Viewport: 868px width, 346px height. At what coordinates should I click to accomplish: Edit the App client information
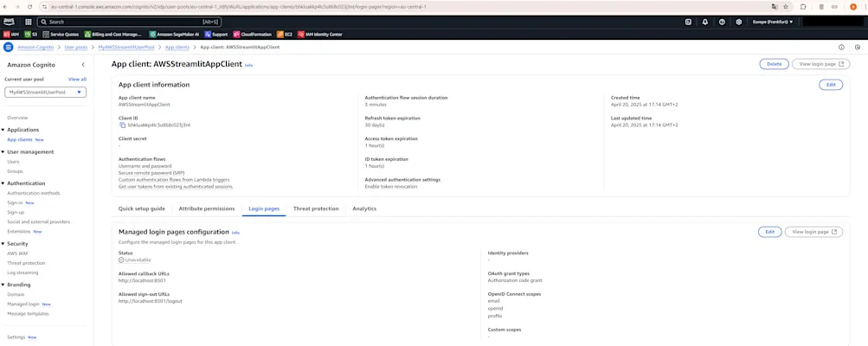831,85
